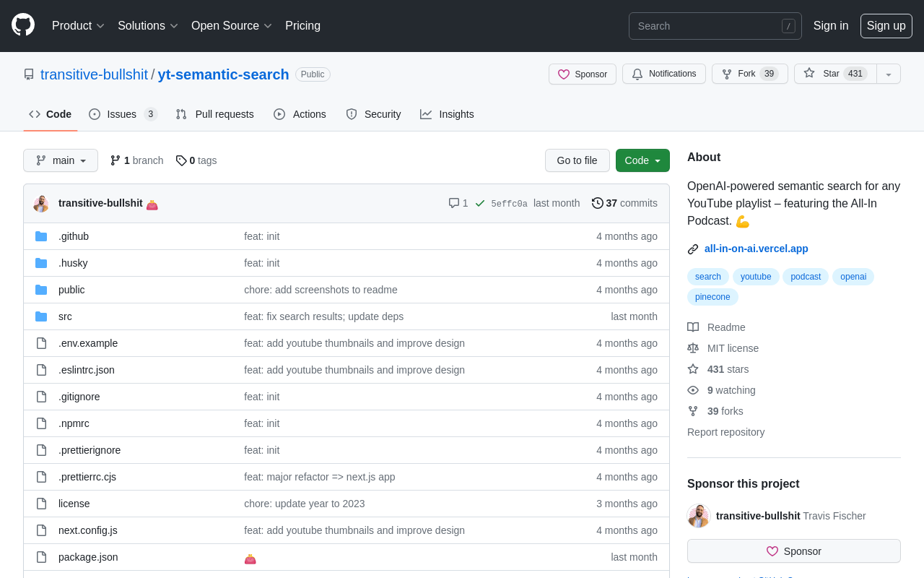Click the license file icon
The height and width of the screenshot is (578, 924).
click(41, 504)
